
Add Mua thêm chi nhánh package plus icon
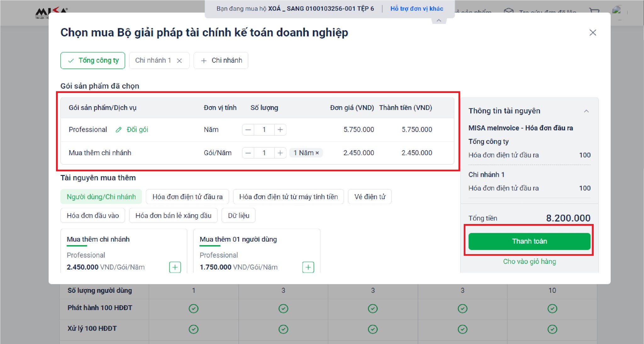[x=175, y=267]
